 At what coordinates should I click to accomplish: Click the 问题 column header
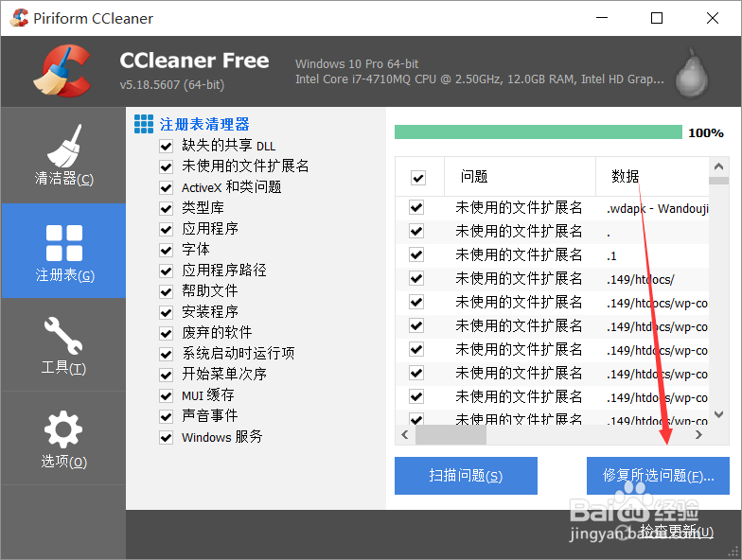click(x=520, y=176)
